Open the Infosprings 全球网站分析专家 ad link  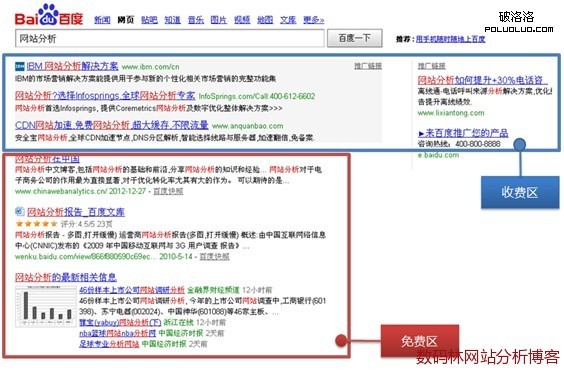[x=105, y=96]
